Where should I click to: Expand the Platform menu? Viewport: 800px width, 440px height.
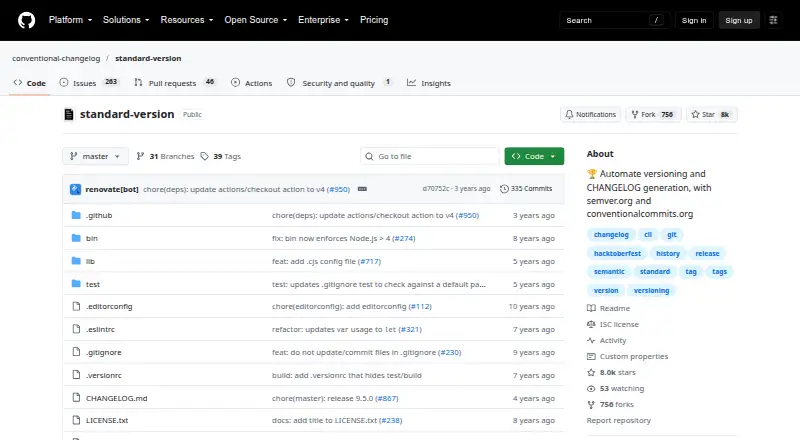click(70, 20)
